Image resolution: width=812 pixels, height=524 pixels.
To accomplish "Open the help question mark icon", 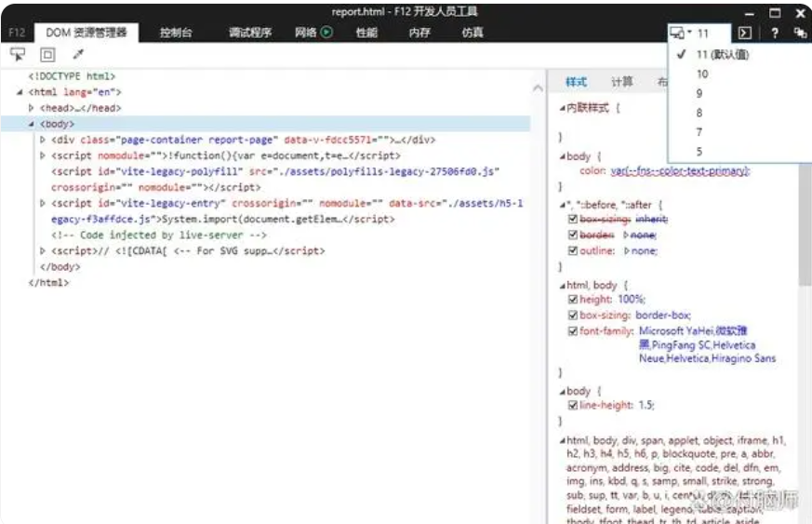I will click(x=775, y=34).
